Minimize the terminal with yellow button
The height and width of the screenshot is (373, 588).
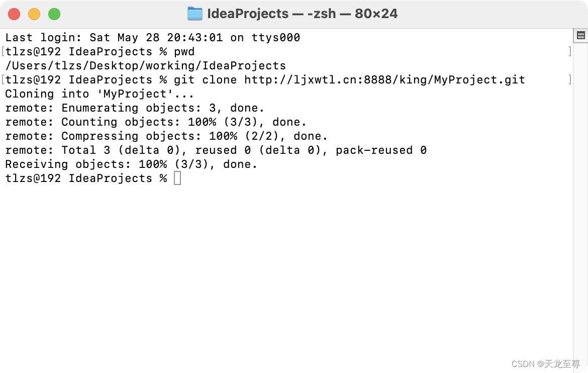click(34, 14)
